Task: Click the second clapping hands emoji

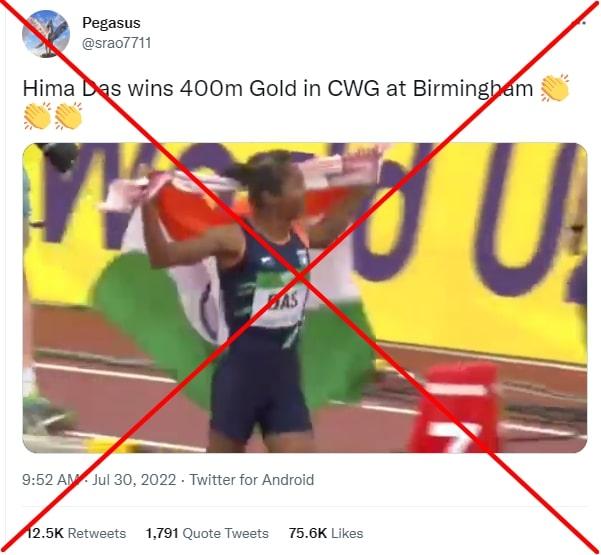Action: [37, 116]
